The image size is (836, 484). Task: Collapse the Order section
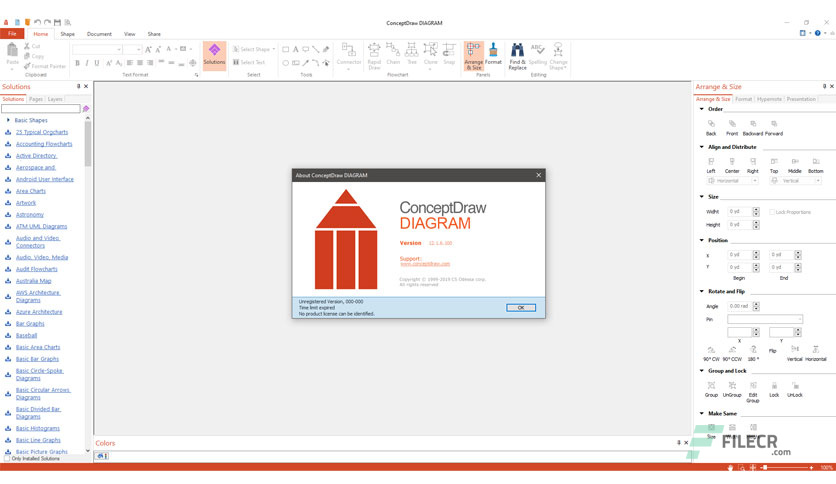click(x=702, y=109)
